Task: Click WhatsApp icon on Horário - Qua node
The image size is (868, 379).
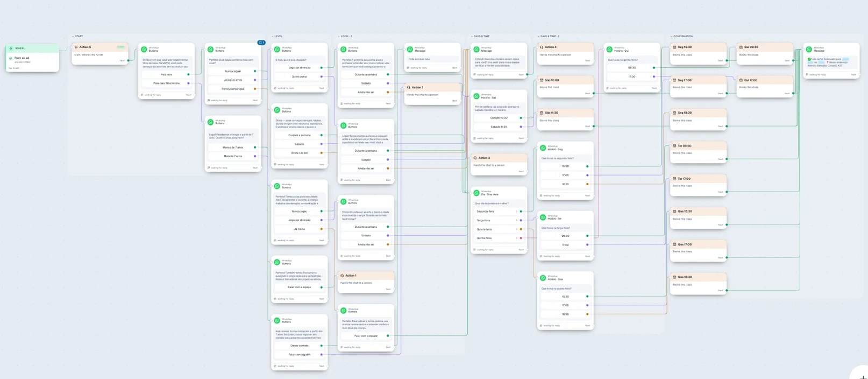Action: coord(543,278)
